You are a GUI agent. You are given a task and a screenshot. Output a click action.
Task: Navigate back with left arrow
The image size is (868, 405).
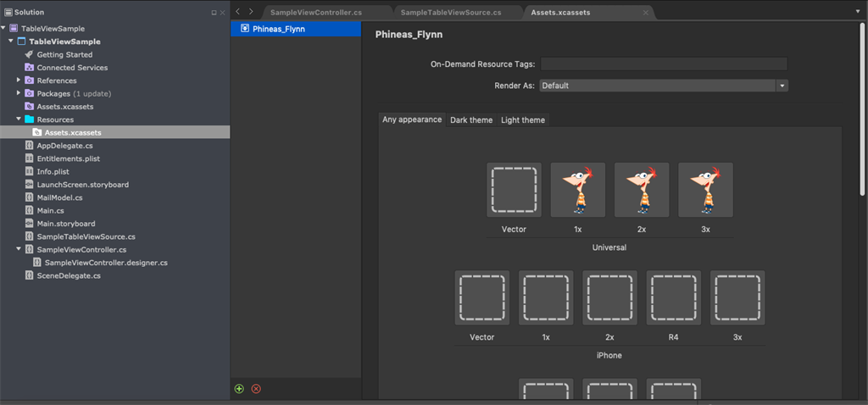237,12
